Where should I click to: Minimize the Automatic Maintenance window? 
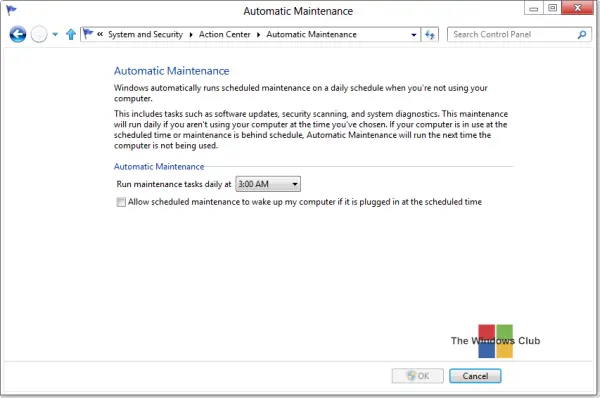533,8
